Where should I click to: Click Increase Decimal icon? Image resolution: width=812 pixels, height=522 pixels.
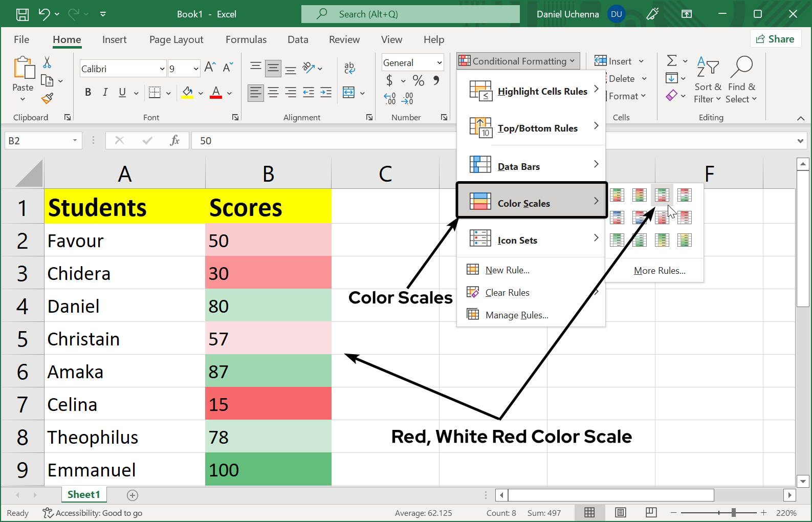coord(390,98)
